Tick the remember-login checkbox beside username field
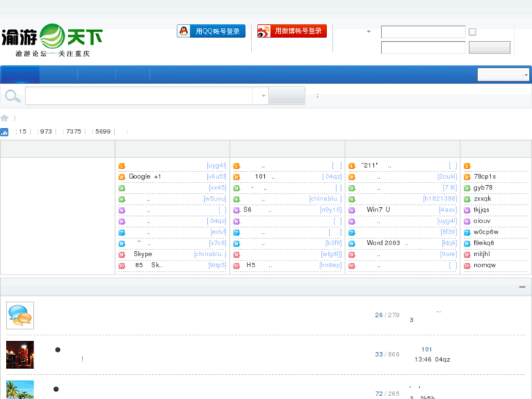This screenshot has height=399, width=532. tap(472, 32)
